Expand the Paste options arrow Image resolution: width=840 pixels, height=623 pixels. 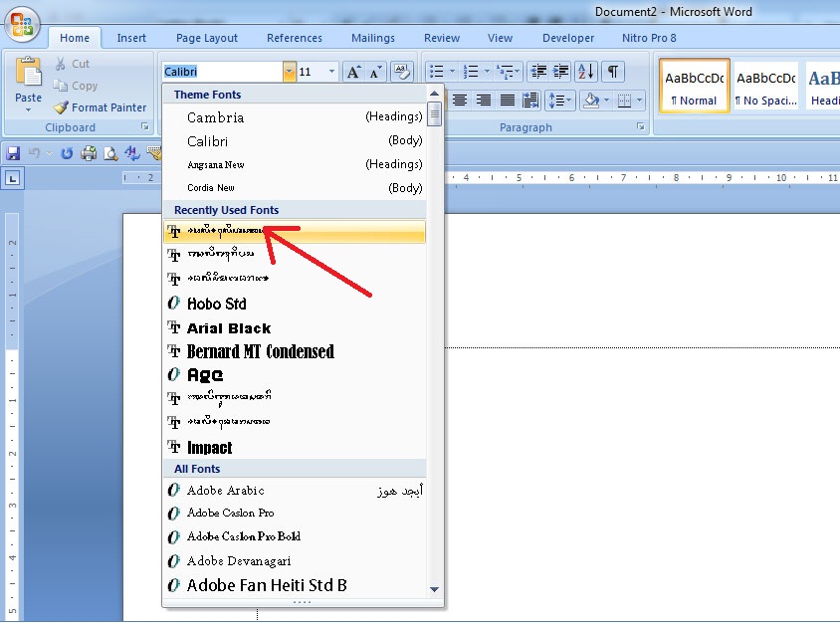[29, 109]
